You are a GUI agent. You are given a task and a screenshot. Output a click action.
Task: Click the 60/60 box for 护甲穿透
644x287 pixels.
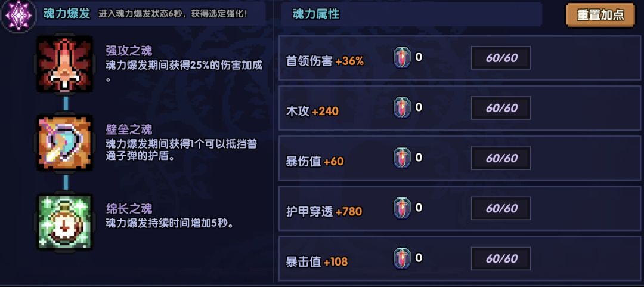tap(501, 208)
